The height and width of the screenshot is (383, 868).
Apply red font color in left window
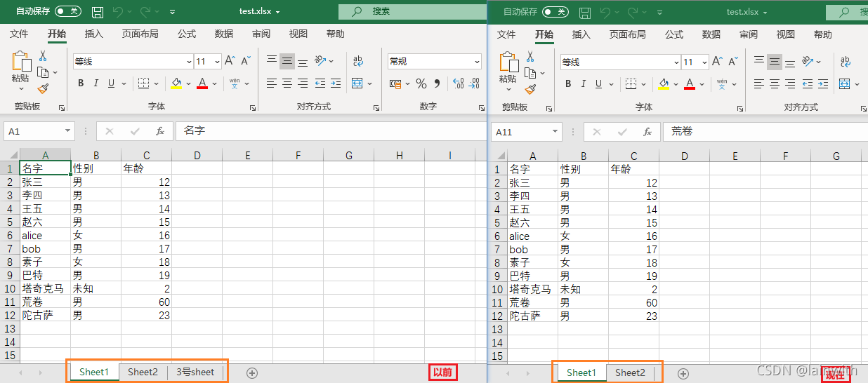pyautogui.click(x=202, y=83)
